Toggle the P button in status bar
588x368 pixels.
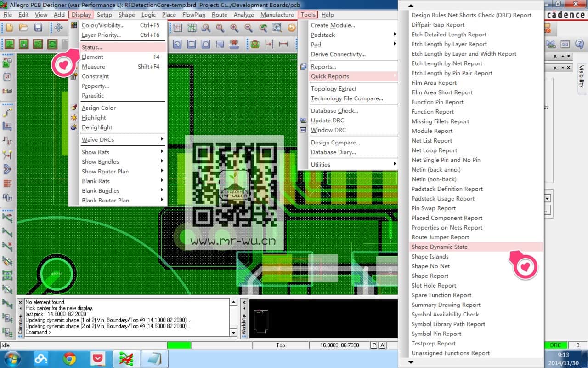point(374,345)
